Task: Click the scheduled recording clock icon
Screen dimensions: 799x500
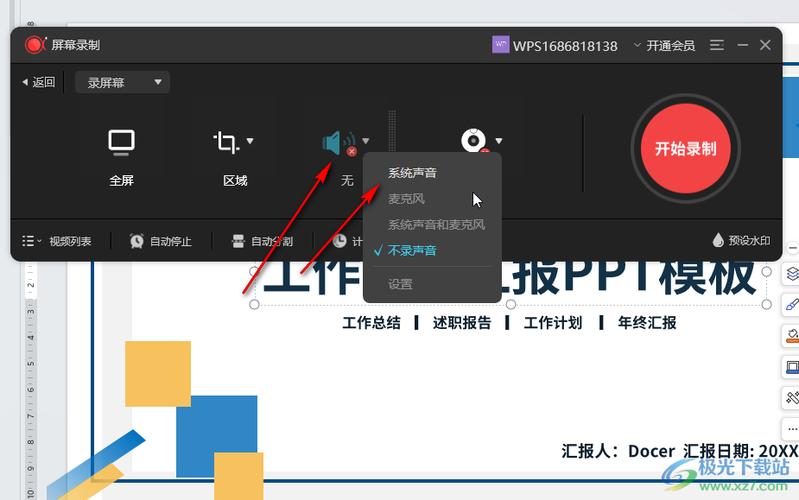Action: [x=339, y=241]
